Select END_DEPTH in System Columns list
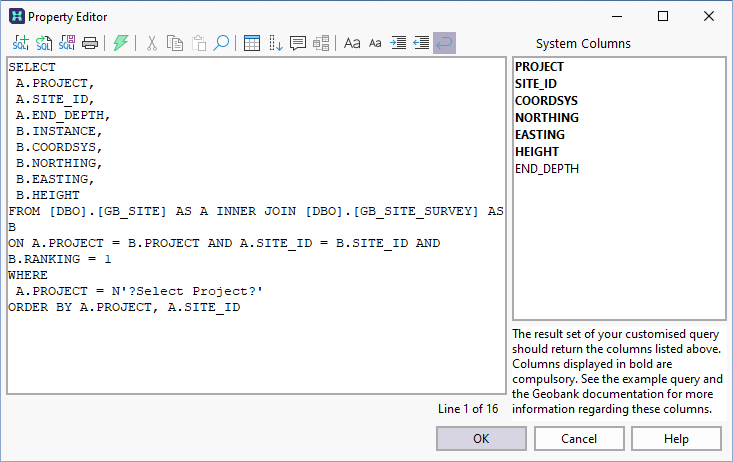The width and height of the screenshot is (733, 462). point(546,168)
